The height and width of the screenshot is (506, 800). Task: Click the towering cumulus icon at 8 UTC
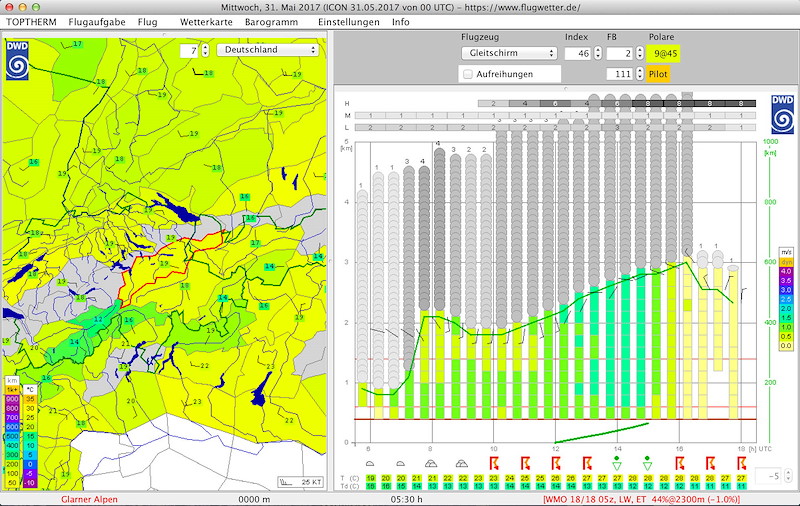pyautogui.click(x=431, y=463)
